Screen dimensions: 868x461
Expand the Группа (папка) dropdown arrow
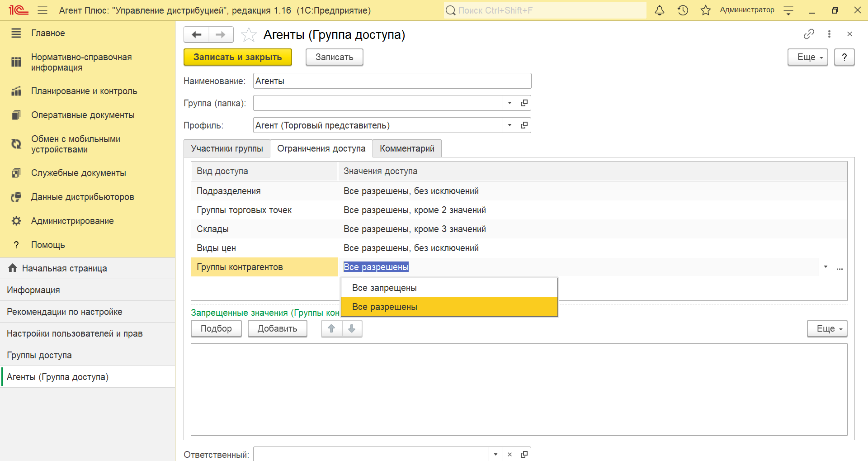click(509, 103)
